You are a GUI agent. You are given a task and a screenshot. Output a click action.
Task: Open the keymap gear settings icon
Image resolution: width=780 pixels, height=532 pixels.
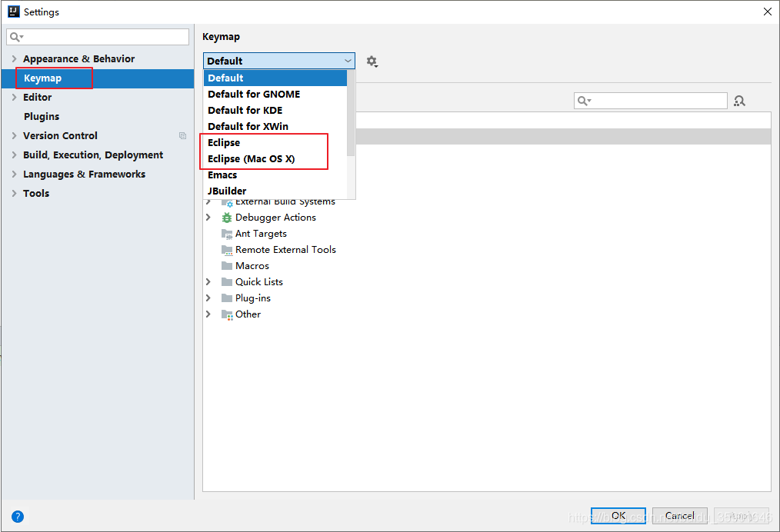(x=372, y=62)
